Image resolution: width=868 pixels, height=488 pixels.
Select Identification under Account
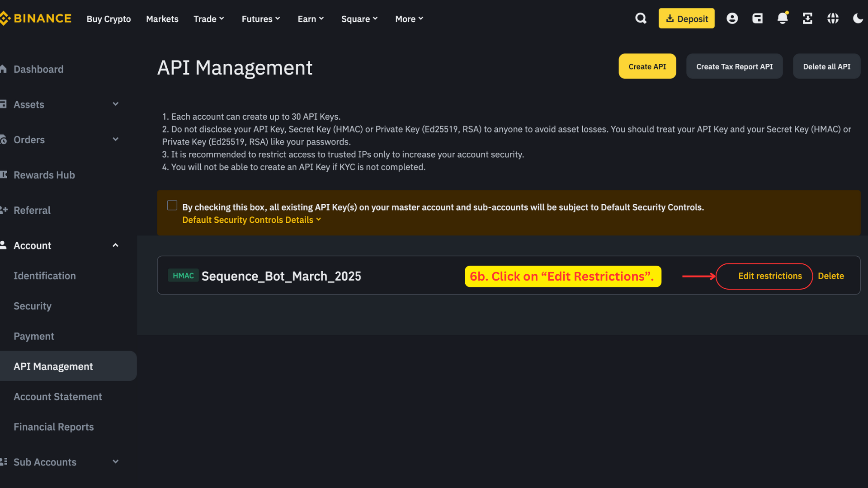(x=45, y=276)
